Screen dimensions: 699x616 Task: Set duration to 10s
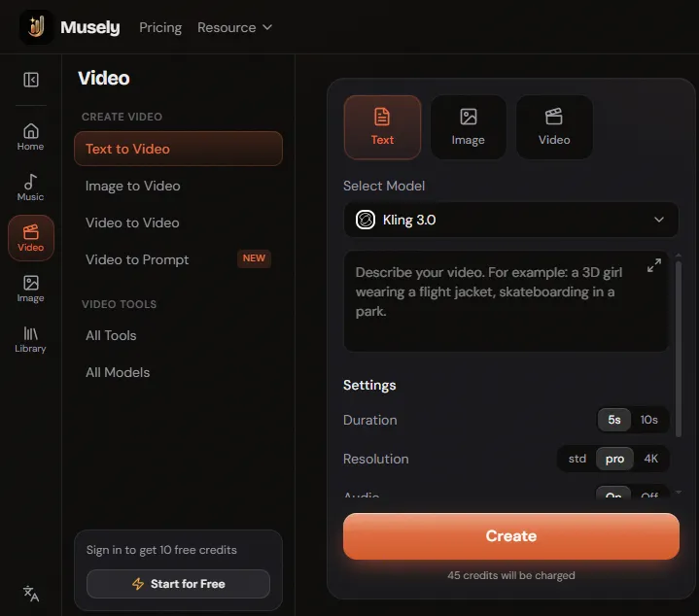tap(649, 420)
